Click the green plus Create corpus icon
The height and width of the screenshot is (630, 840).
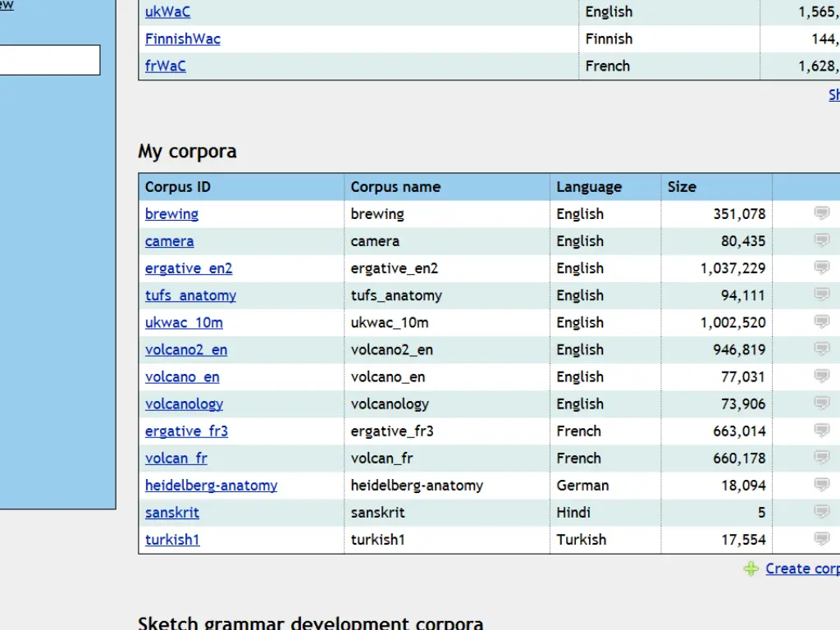pos(751,568)
